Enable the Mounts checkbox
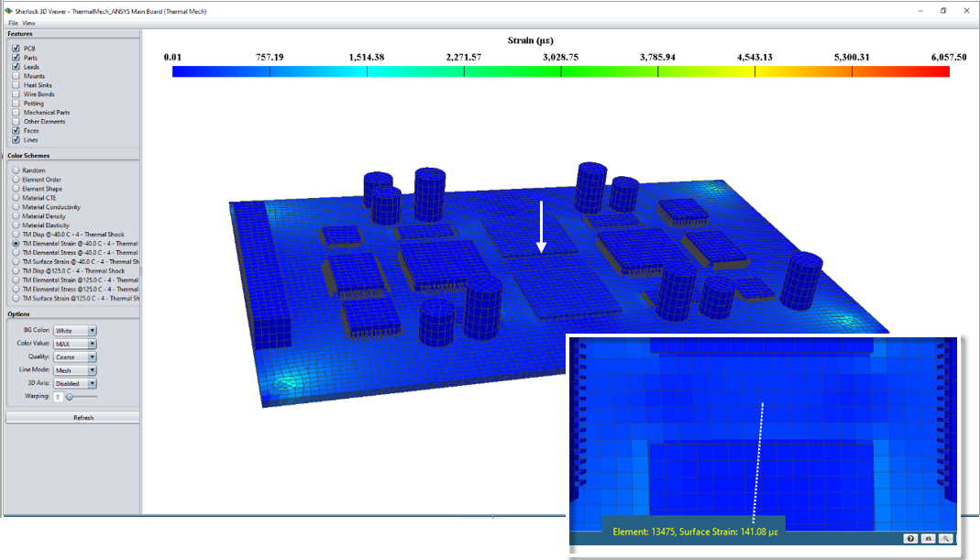980x560 pixels. [x=16, y=76]
